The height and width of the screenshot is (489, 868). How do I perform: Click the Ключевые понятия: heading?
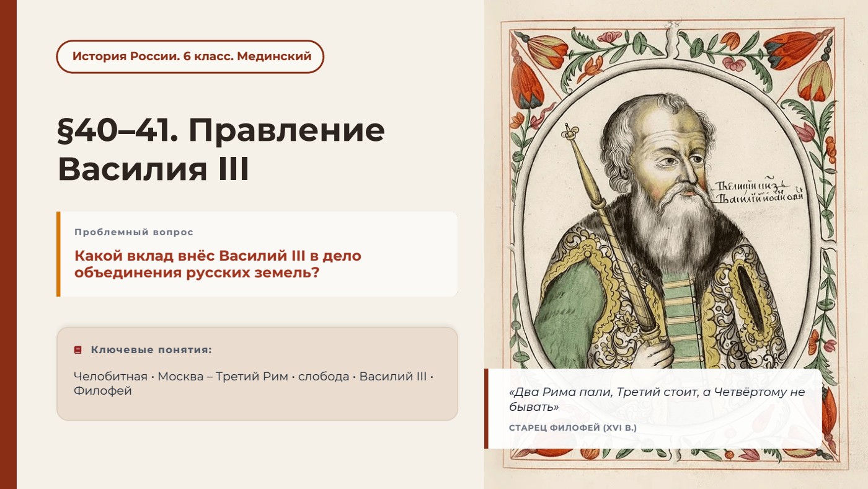tap(151, 350)
